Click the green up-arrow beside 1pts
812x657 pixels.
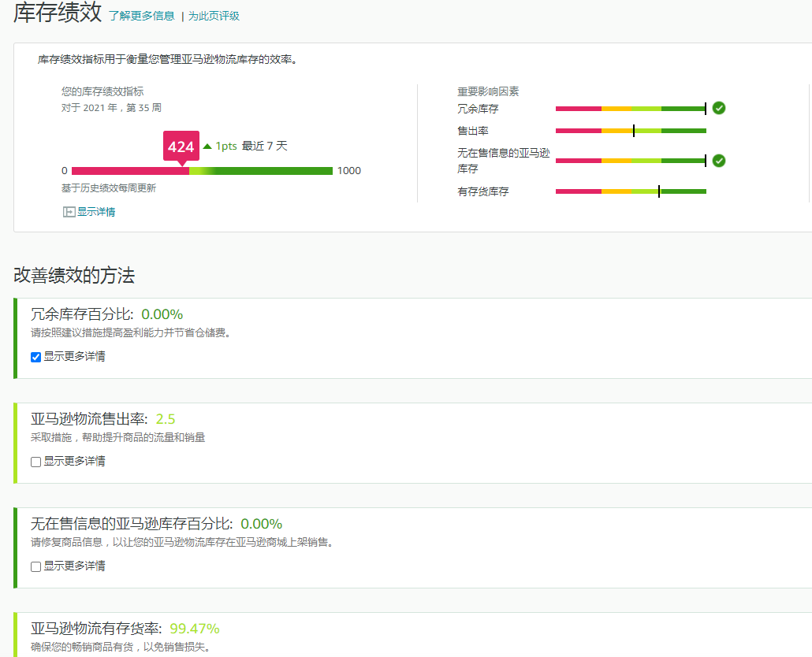(207, 147)
